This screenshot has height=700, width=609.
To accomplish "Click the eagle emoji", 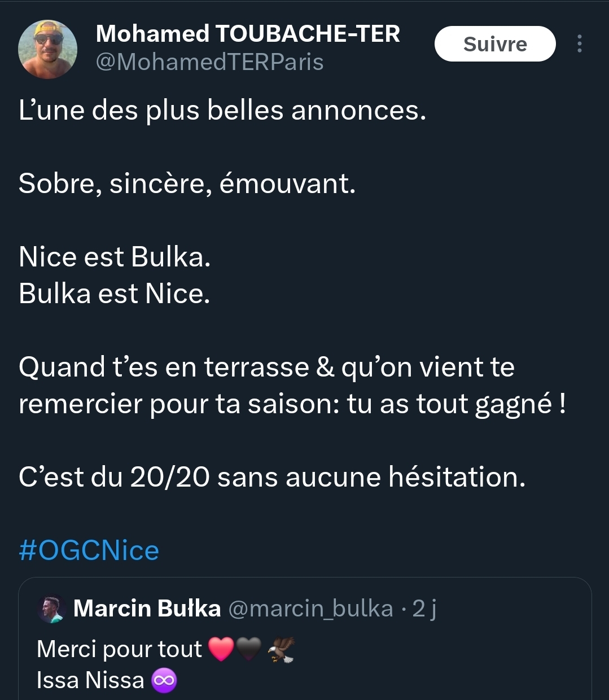I will click(x=281, y=649).
